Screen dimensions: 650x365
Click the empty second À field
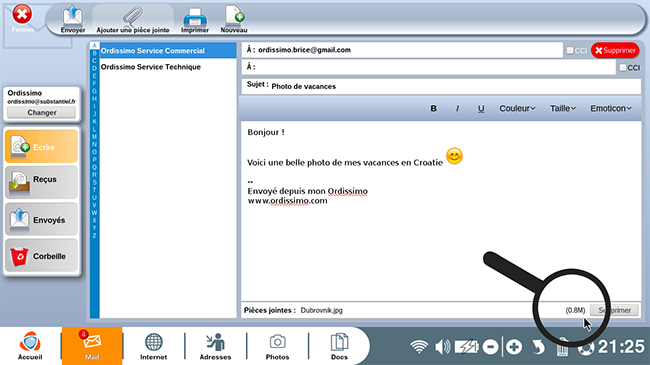point(428,67)
